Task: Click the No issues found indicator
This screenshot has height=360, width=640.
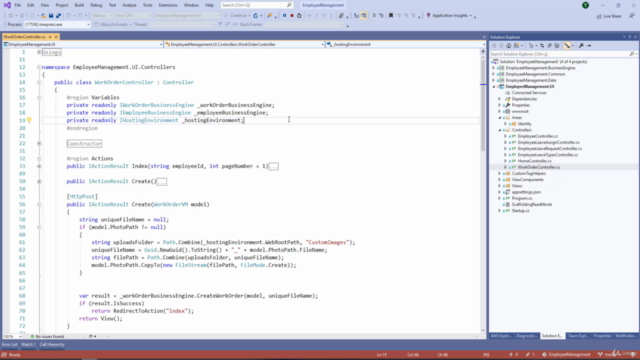Action: pos(47,336)
